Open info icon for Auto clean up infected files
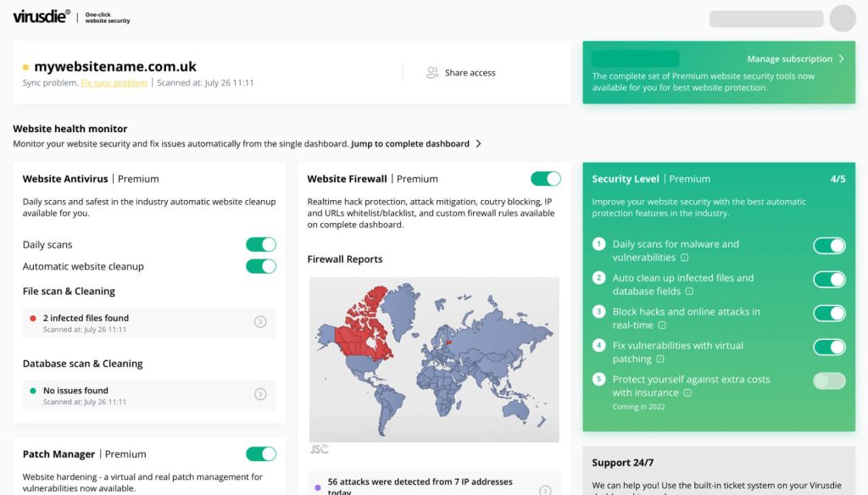The height and width of the screenshot is (495, 868). (x=689, y=292)
